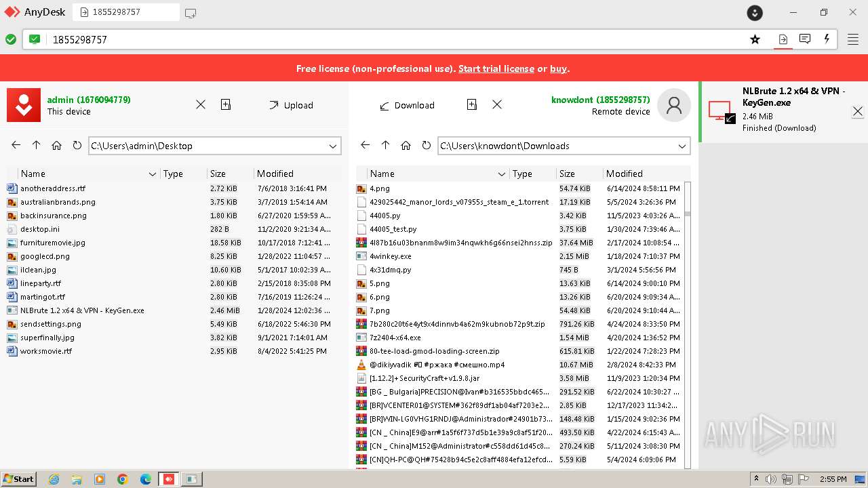Expand remote path dropdown for Downloads
This screenshot has width=868, height=488.
682,146
